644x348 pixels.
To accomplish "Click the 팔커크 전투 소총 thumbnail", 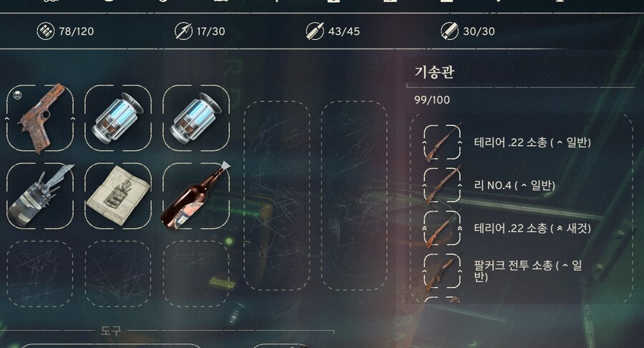I will pyautogui.click(x=442, y=272).
